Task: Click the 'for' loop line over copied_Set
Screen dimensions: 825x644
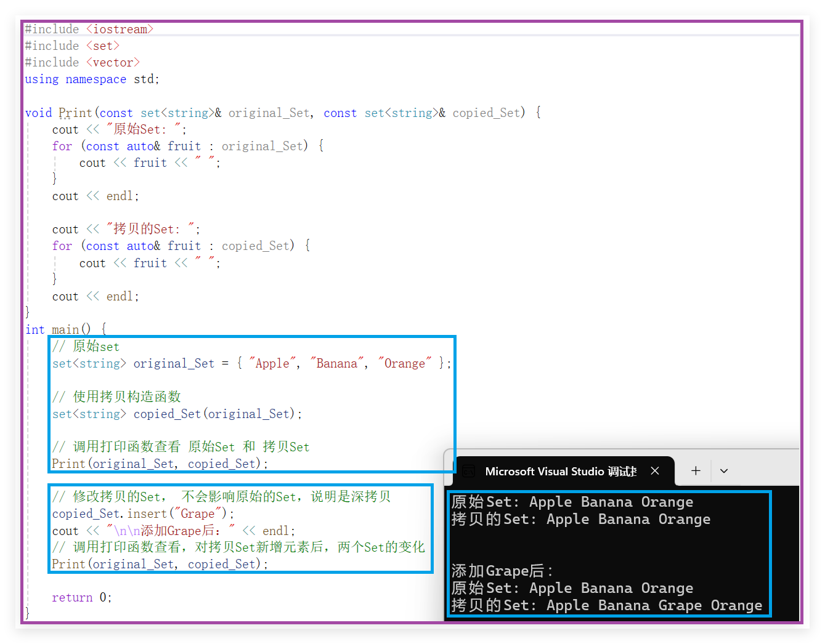Action: [181, 246]
